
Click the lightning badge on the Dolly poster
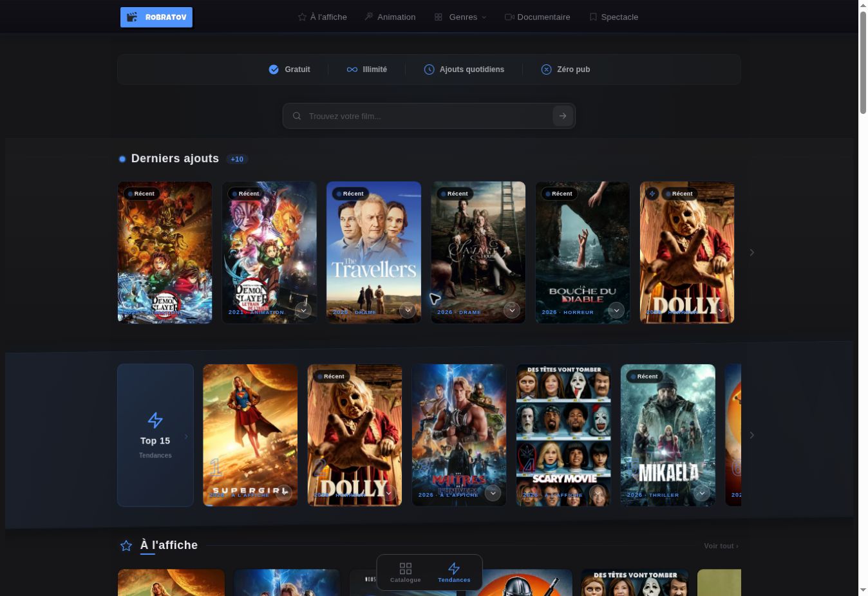[x=652, y=194]
